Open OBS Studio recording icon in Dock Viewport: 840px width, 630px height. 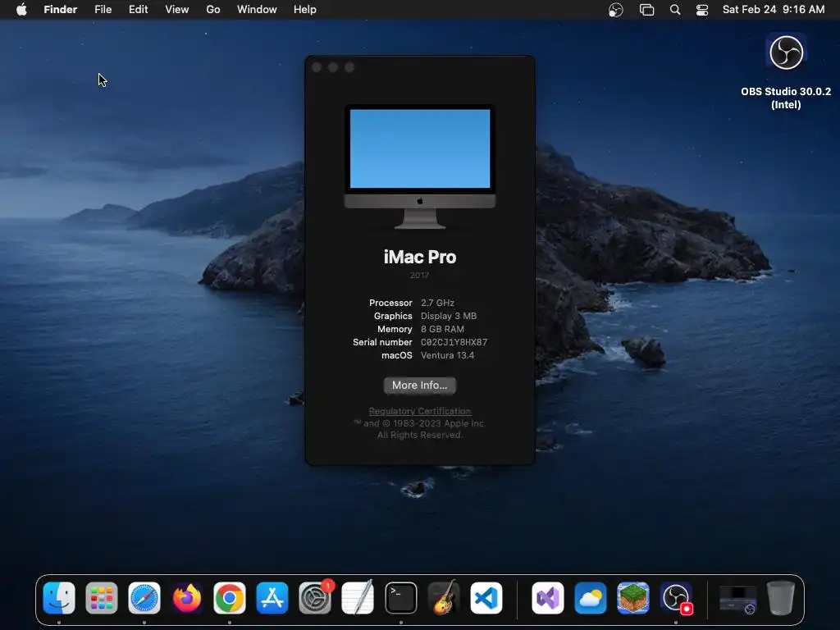point(676,598)
